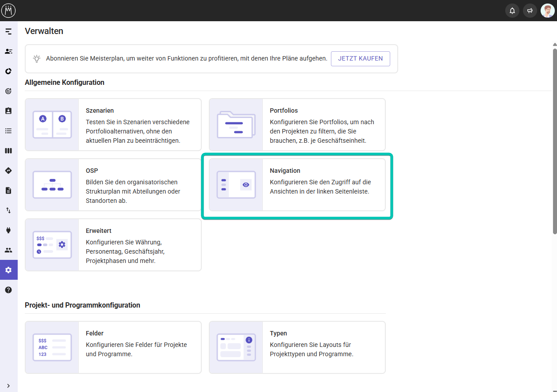
Task: Open the clipboard person icon in sidebar
Action: [8, 111]
